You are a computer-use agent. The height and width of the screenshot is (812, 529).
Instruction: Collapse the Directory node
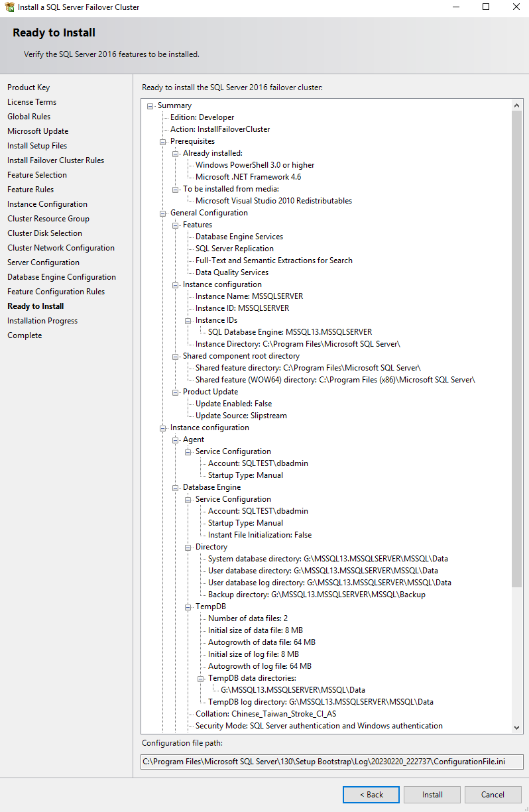(x=188, y=547)
